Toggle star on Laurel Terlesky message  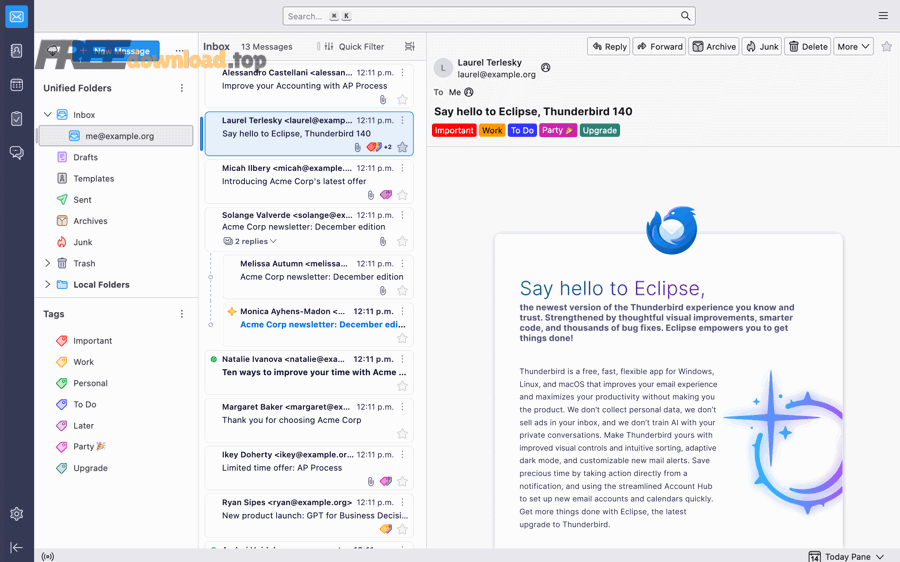point(402,148)
